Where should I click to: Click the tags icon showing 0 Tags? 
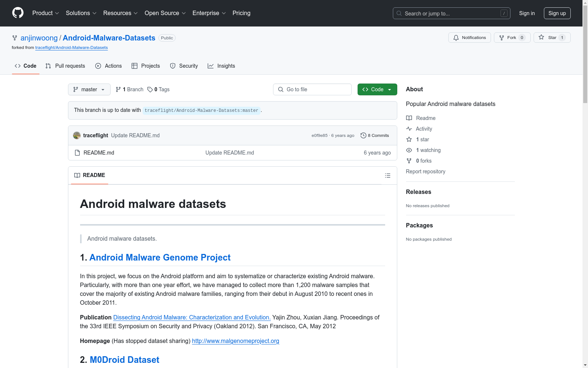coord(150,89)
